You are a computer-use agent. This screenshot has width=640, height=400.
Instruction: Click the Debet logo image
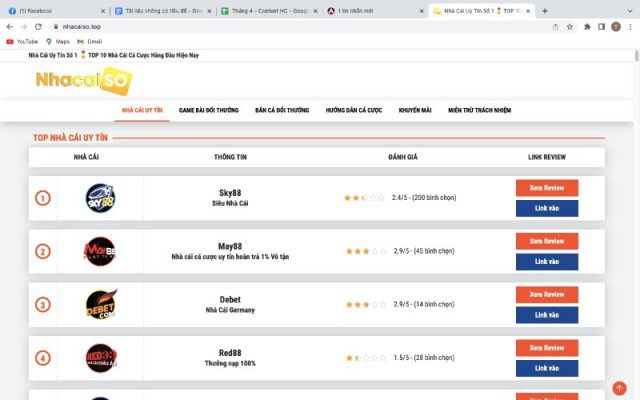101,304
